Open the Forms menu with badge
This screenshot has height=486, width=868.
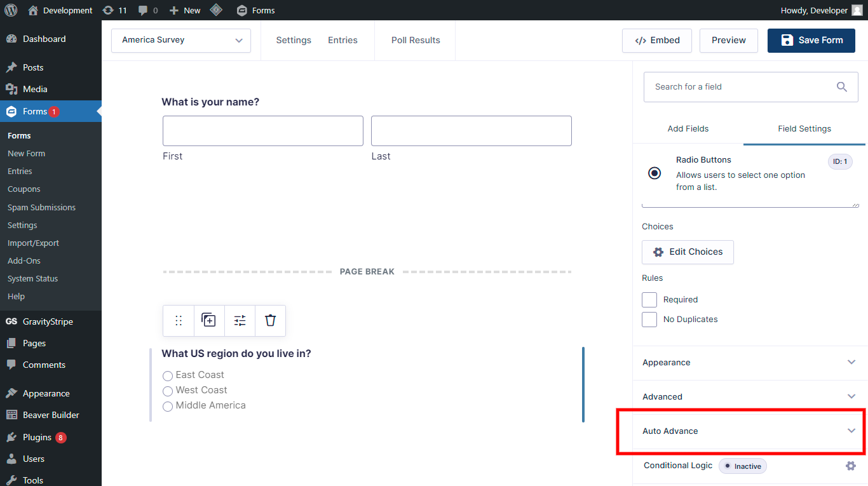(x=51, y=111)
